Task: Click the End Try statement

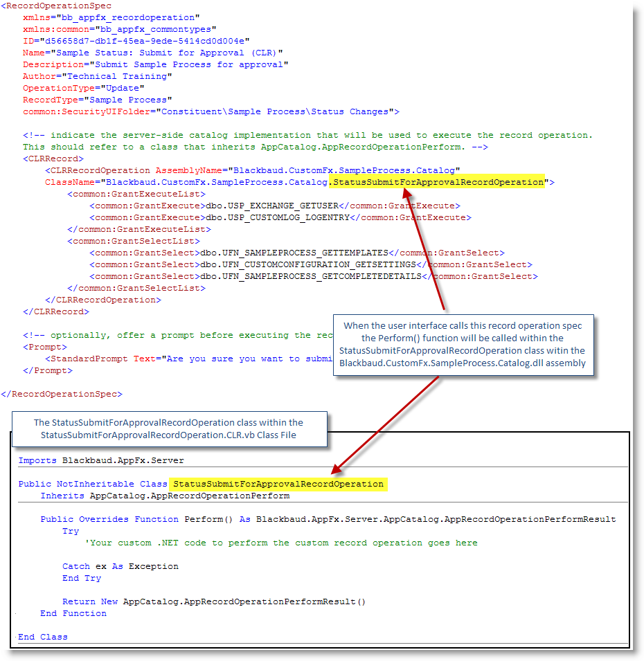Action: point(82,579)
